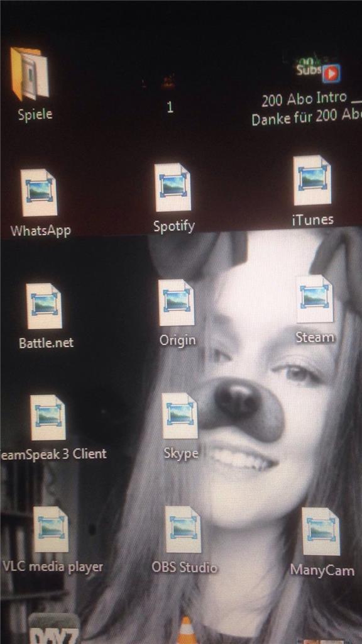Open the Spiele folder icon
This screenshot has height=644, width=362.
[x=30, y=74]
